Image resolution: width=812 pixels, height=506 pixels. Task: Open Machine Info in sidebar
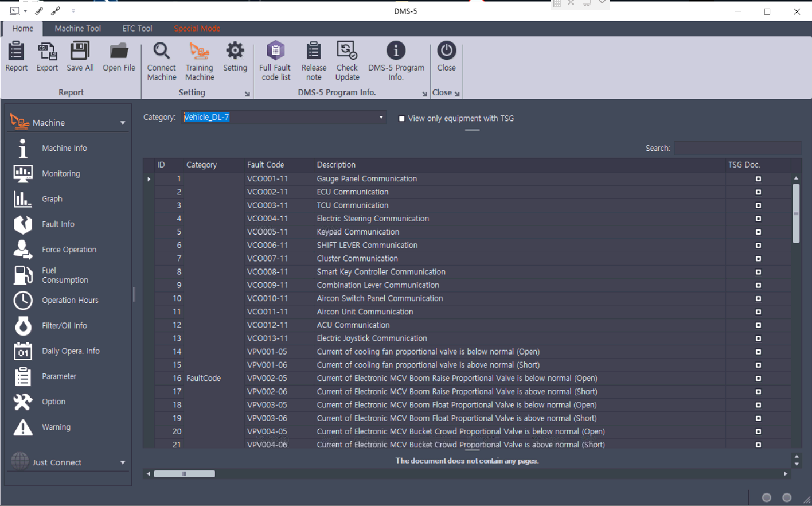coord(64,148)
